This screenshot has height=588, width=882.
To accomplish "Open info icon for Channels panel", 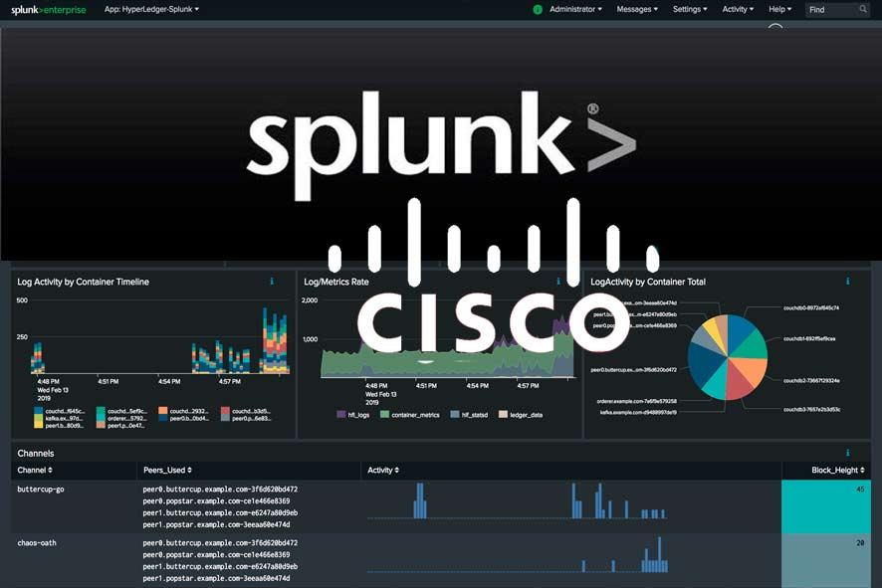I will coord(848,453).
